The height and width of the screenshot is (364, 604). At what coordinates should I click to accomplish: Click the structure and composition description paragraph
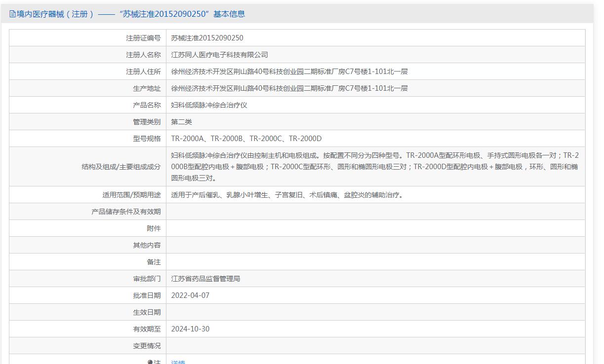coord(375,166)
